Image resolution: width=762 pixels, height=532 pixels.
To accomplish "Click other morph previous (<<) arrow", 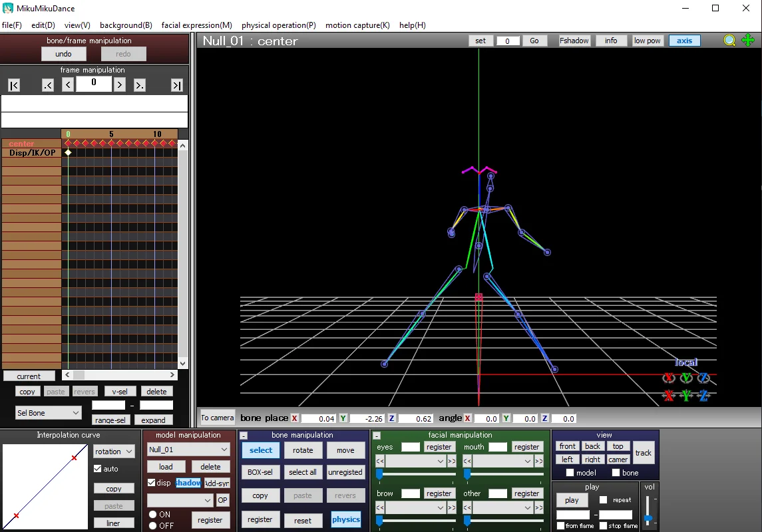I will coord(467,508).
